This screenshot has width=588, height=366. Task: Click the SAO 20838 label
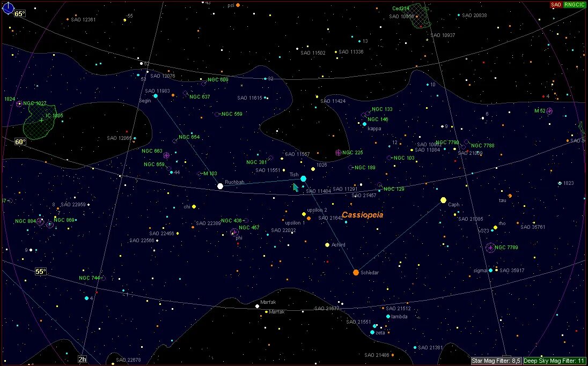point(474,16)
